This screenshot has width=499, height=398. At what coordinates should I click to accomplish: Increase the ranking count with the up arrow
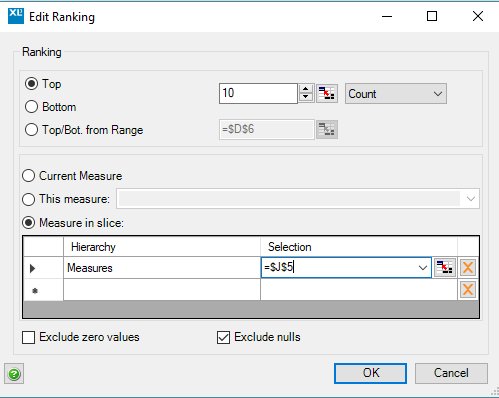point(306,89)
